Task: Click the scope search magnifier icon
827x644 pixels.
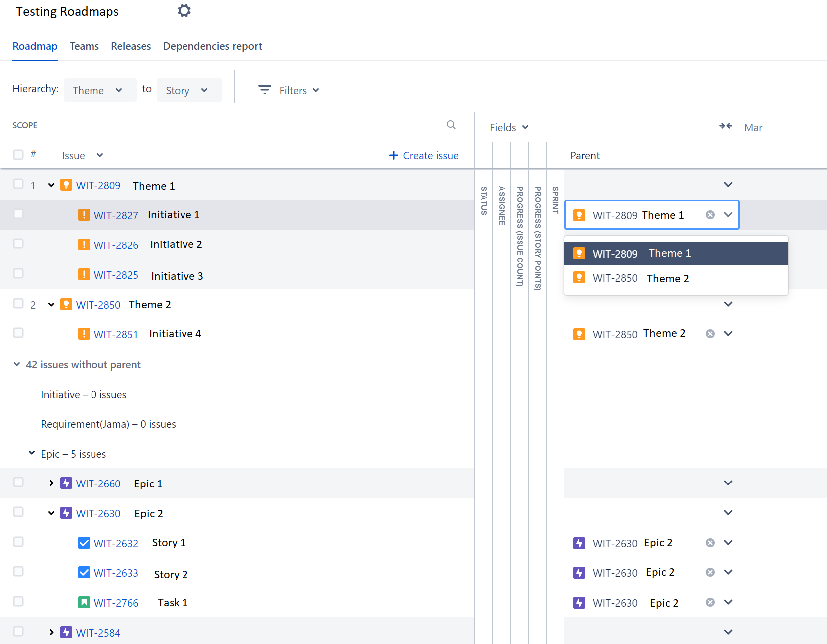Action: [x=451, y=125]
